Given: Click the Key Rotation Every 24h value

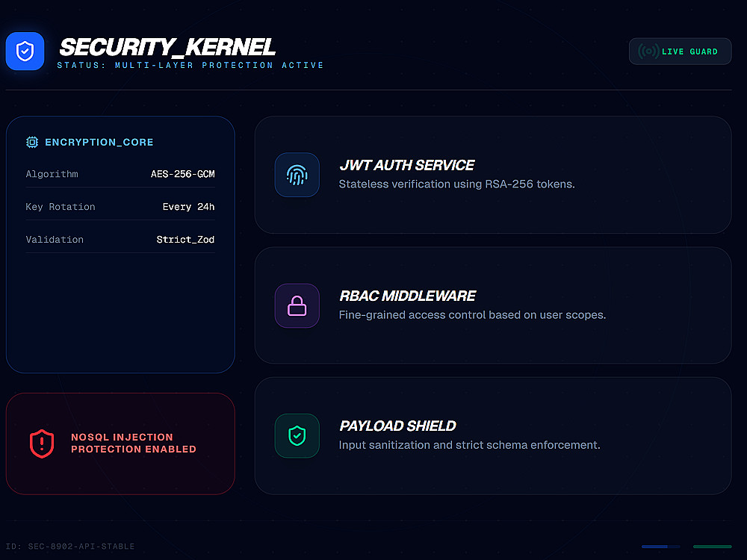Looking at the screenshot, I should point(188,207).
